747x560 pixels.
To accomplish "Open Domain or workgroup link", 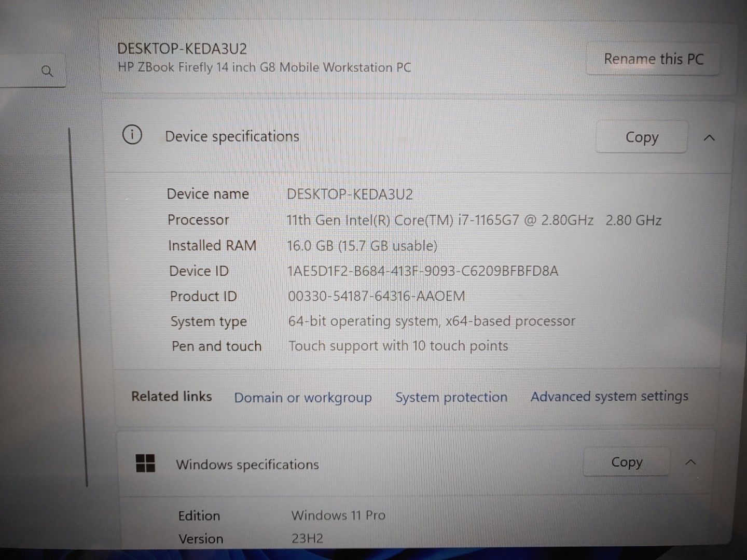I will click(303, 398).
